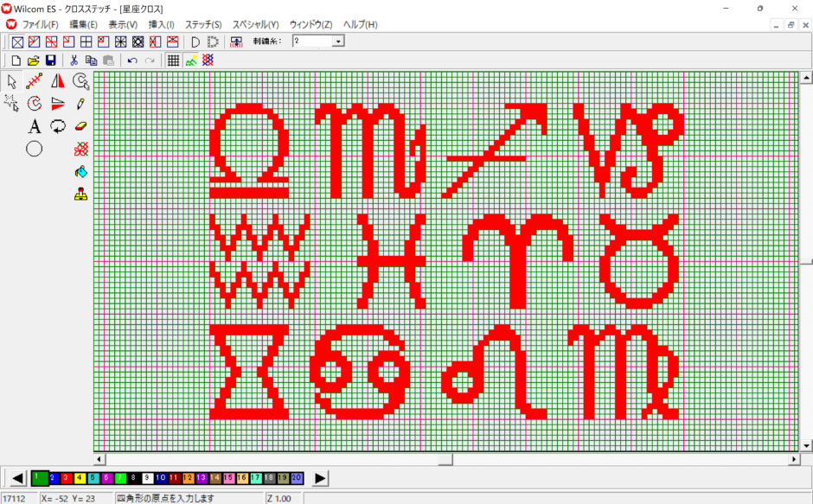Select the eraser tool

pyautogui.click(x=80, y=126)
